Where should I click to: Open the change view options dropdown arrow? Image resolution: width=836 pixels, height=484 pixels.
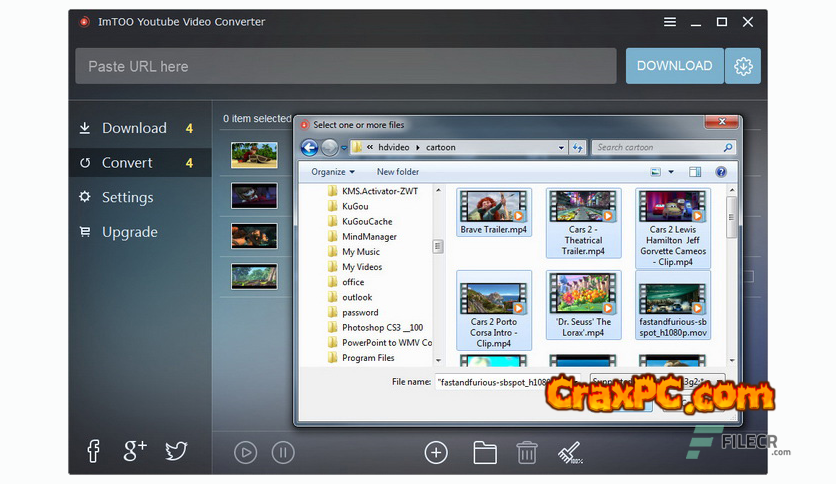tap(671, 172)
